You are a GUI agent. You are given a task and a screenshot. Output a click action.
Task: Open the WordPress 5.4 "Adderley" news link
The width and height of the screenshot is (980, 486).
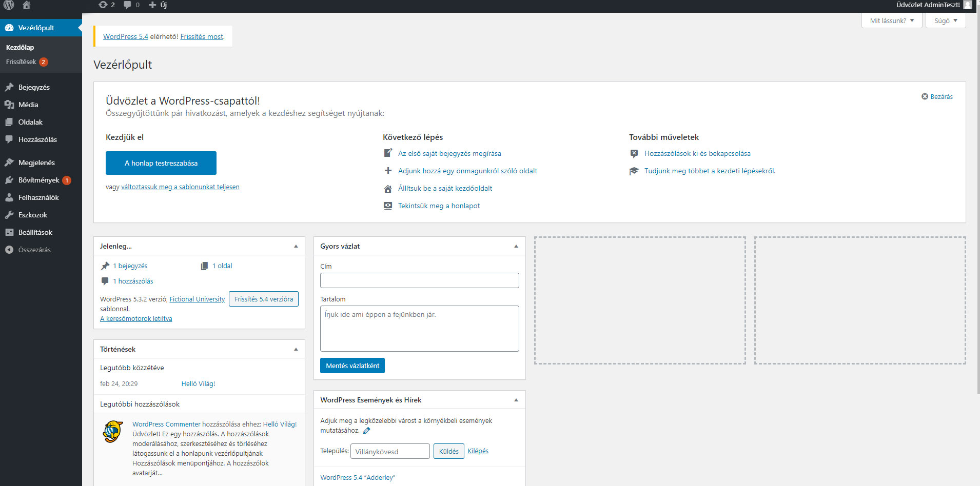(358, 477)
